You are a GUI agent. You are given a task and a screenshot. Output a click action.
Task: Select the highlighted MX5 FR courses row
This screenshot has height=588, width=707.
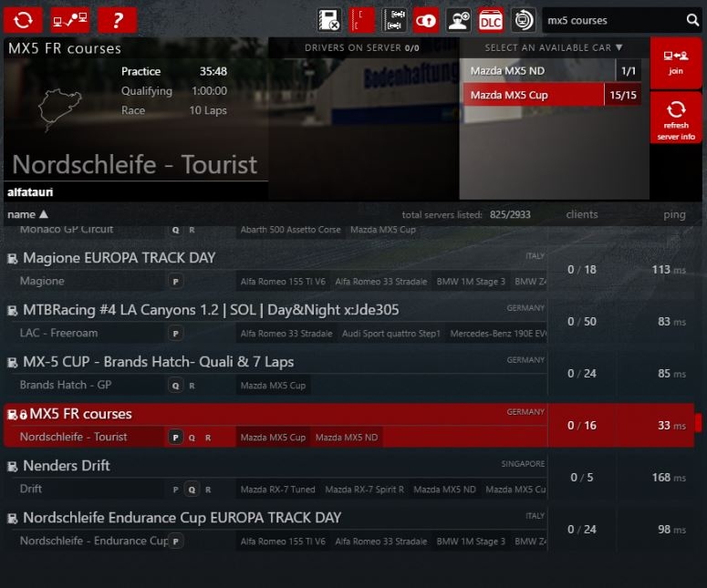click(x=348, y=426)
